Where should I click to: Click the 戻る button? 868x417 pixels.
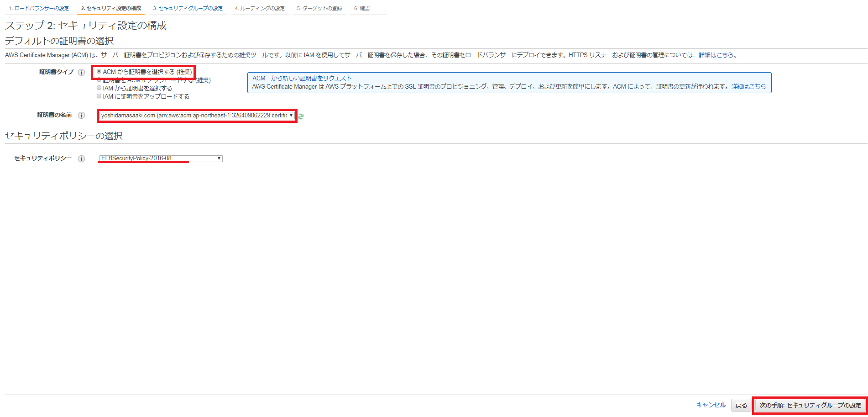(741, 405)
